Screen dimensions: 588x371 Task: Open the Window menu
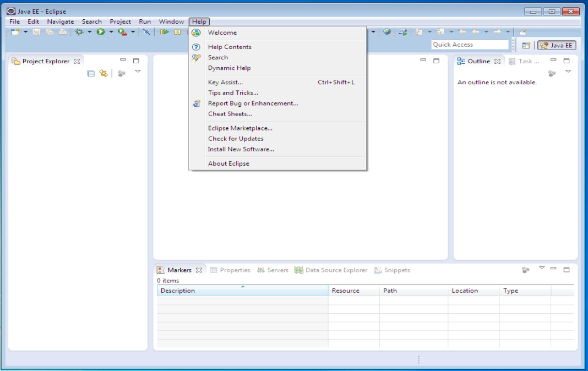click(x=171, y=21)
